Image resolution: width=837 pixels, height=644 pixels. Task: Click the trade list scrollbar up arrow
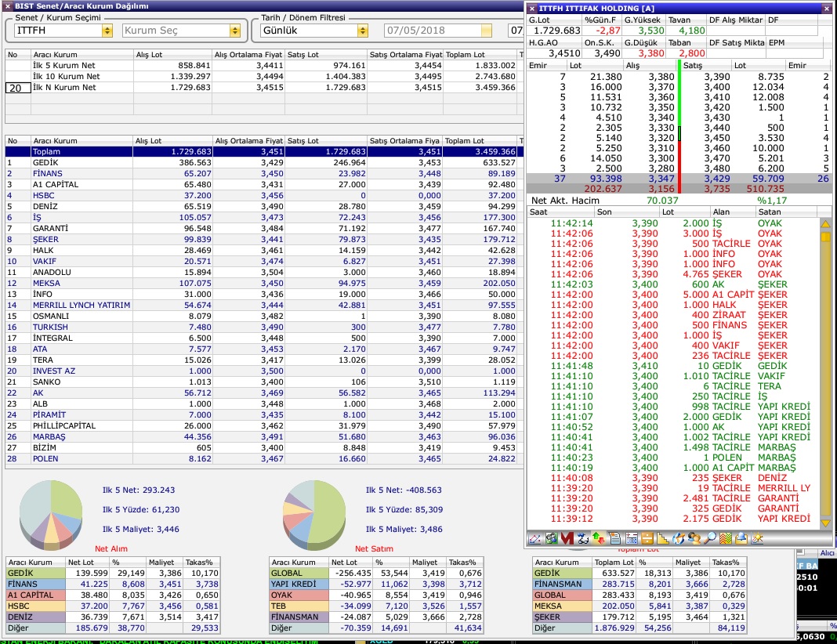point(825,224)
